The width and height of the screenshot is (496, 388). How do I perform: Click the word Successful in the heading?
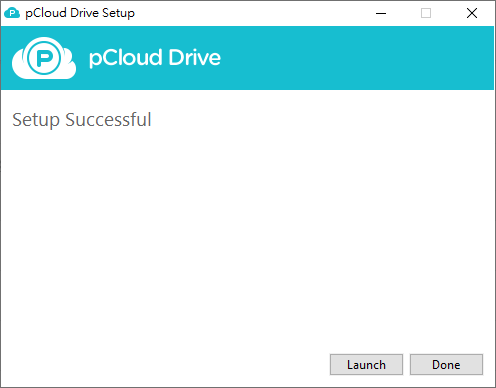coord(108,119)
